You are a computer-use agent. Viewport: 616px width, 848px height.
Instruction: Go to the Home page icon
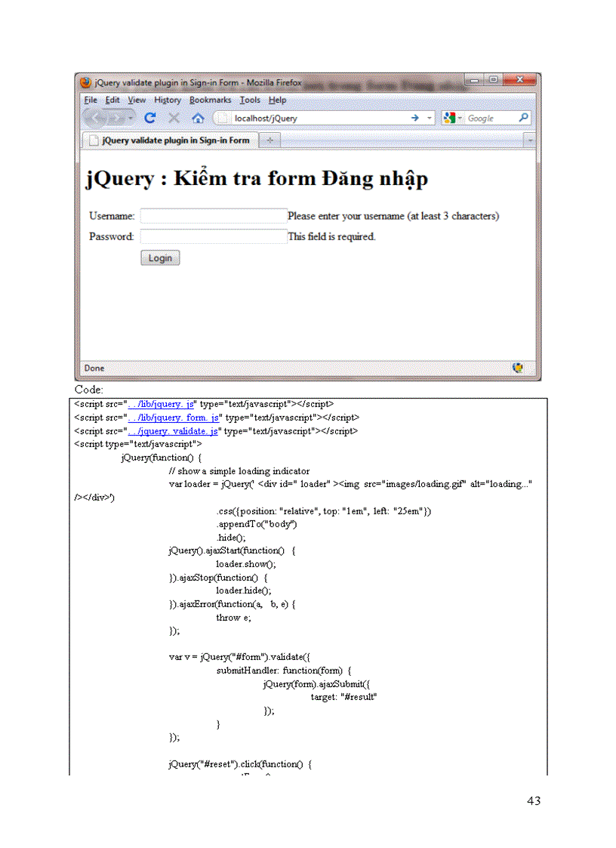[198, 118]
